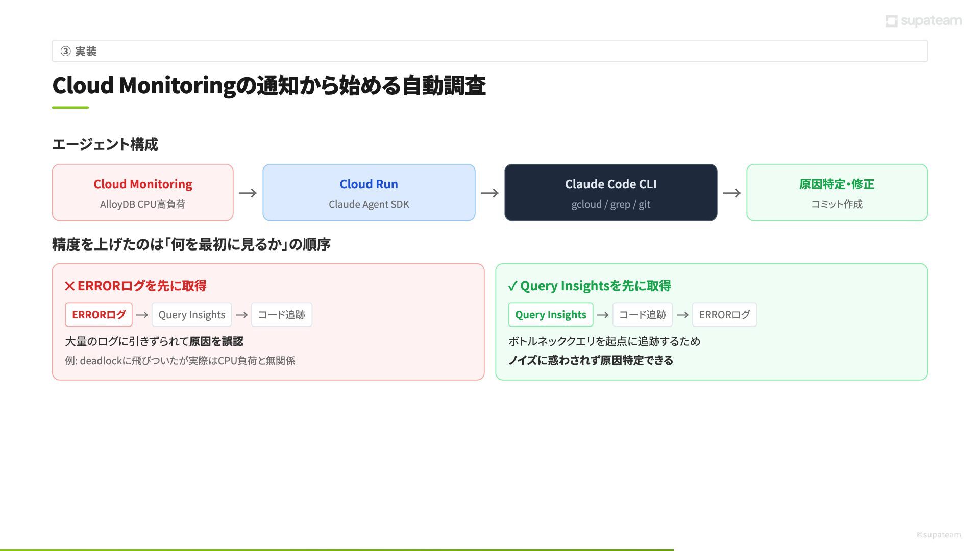Click the green checkmark icon
Viewport: 980px width, 551px height.
click(x=512, y=286)
